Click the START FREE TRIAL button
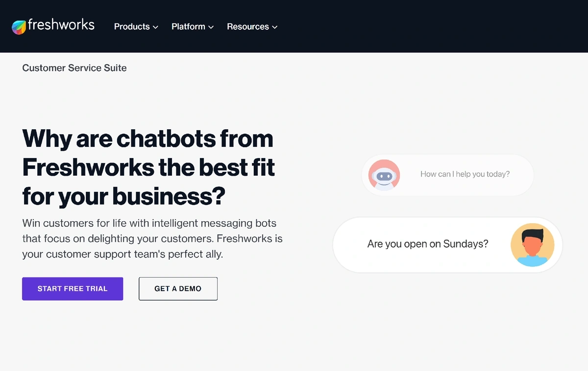 [73, 289]
